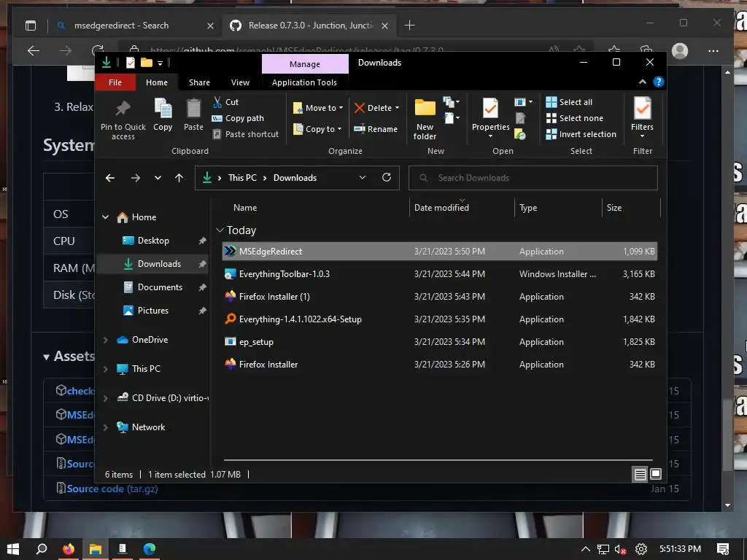Open the Filters dropdown
The image size is (747, 560).
pos(642,117)
